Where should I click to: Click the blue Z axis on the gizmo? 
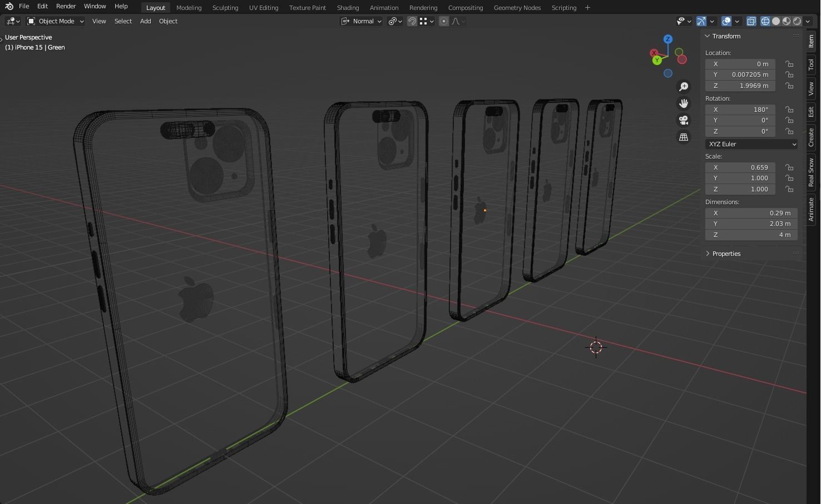click(668, 39)
